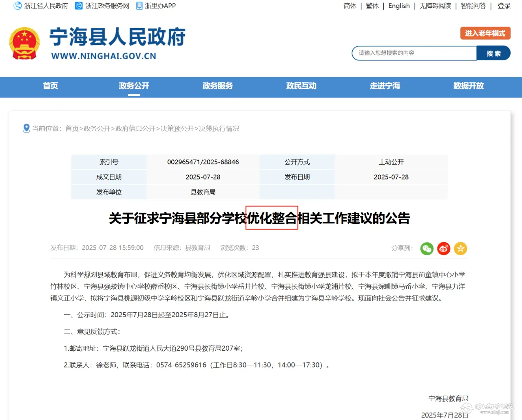Open the 政务服务 navigation tab
This screenshot has width=522, height=420.
[217, 86]
